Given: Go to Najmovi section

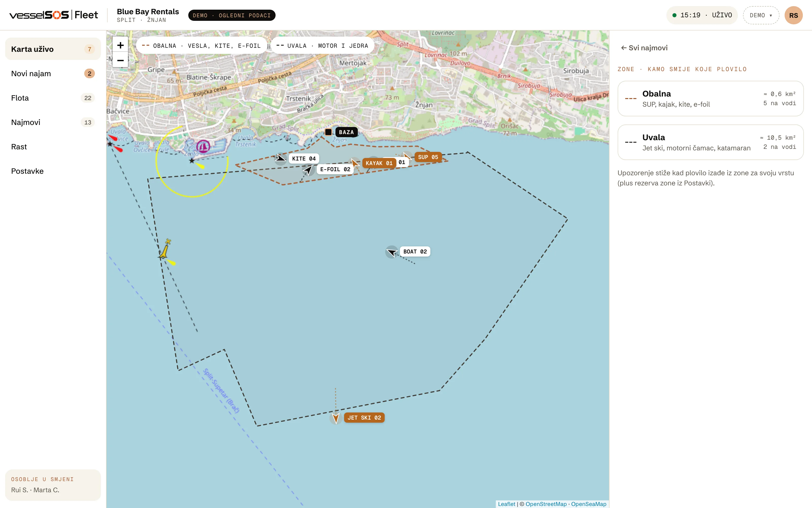Looking at the screenshot, I should (53, 122).
